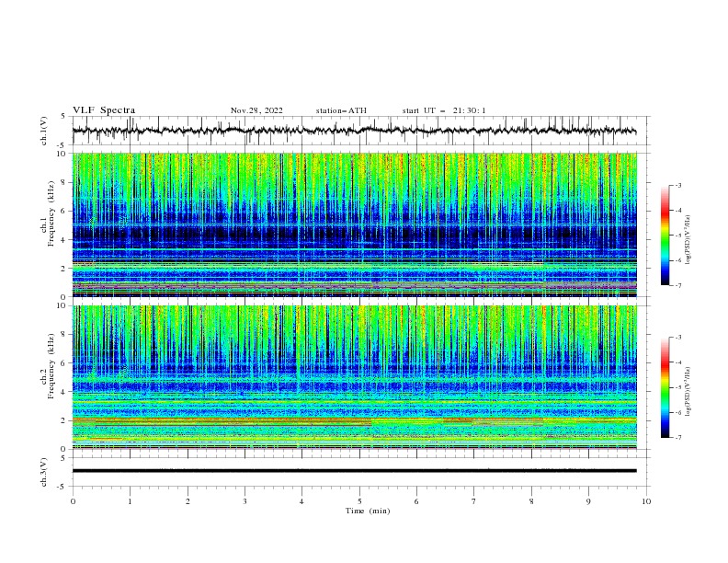Click the ch.1 voltage waveform trace
This screenshot has width=728, height=563.
pyautogui.click(x=354, y=131)
